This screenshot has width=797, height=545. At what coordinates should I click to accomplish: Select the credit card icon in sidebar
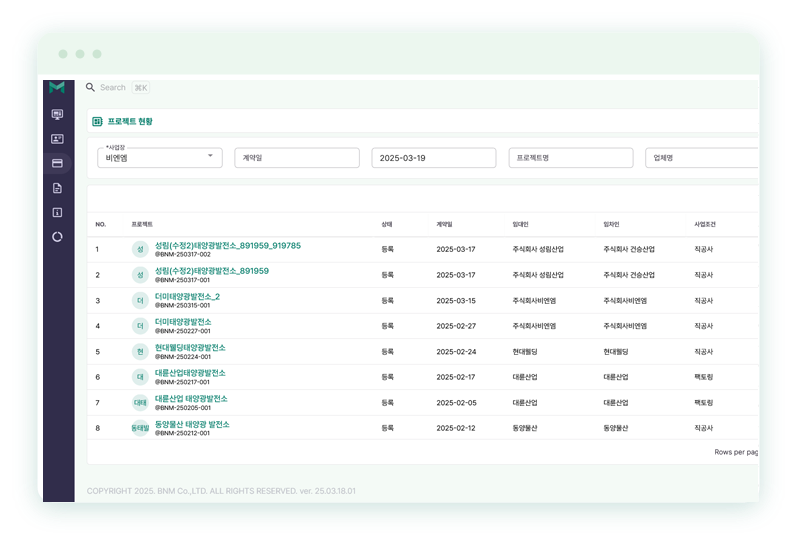point(57,163)
